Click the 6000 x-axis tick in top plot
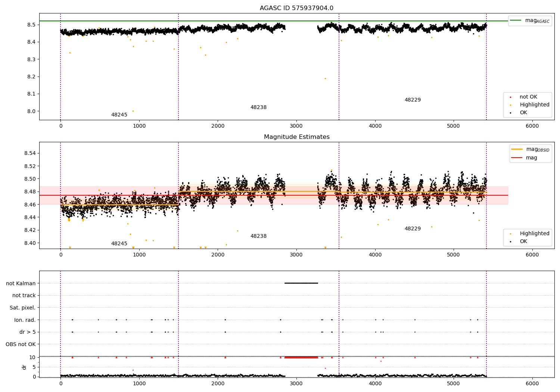Screen dimensions: 560x392 coord(532,126)
